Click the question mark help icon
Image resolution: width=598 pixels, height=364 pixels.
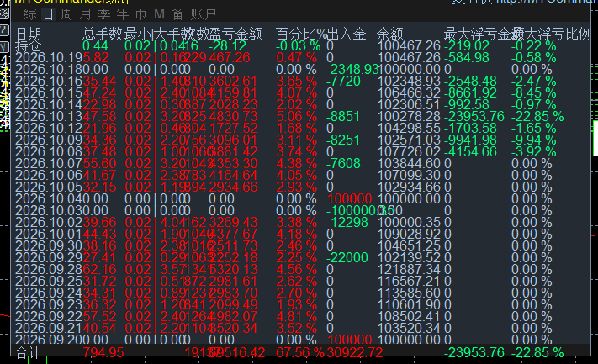pyautogui.click(x=4, y=30)
